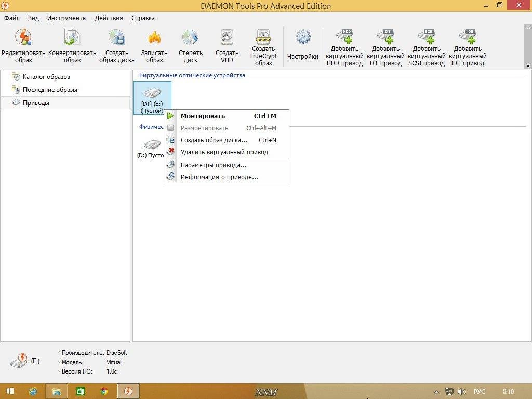Click Производитель: DiscSoft info line
Viewport: 532px width, 399px height.
(94, 353)
